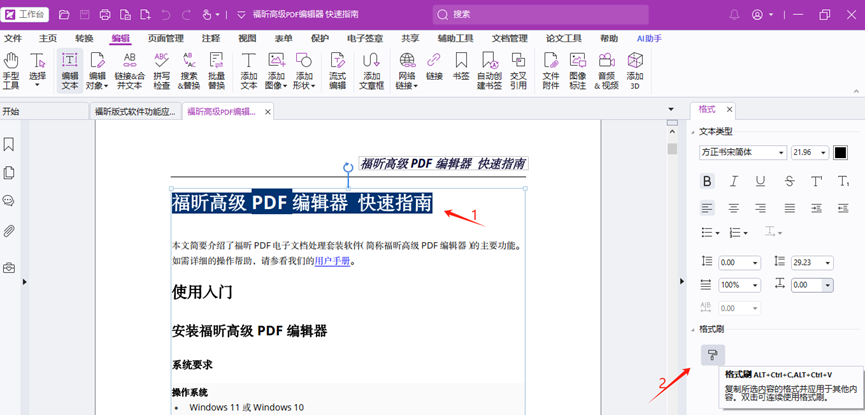Open the 页面管理 ribbon tab
This screenshot has width=865, height=415.
pos(166,38)
